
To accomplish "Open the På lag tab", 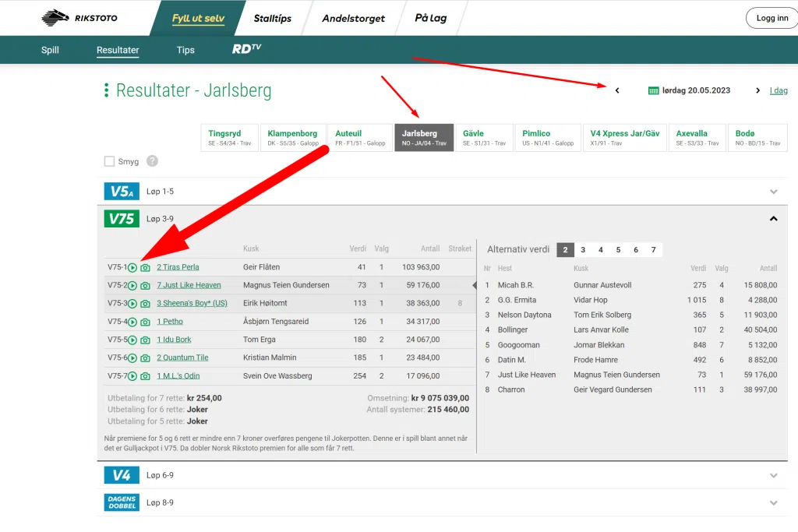I will (431, 19).
